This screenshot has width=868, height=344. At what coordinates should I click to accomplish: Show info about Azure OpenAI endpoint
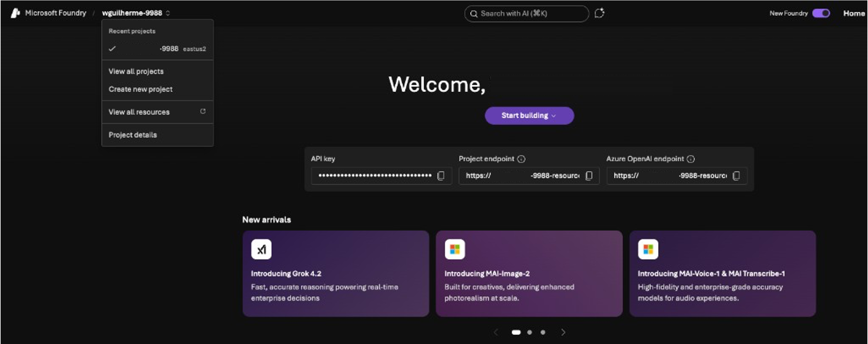coord(690,159)
